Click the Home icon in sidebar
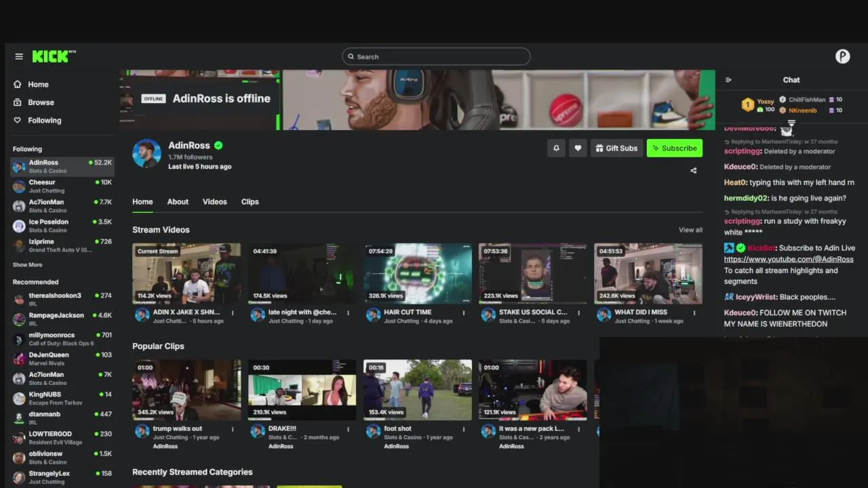 tap(18, 85)
